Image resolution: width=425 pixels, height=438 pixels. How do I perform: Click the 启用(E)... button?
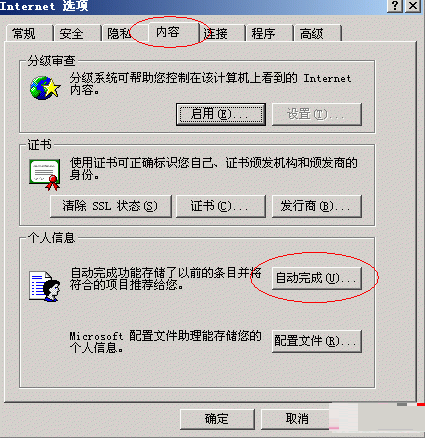[x=221, y=114]
